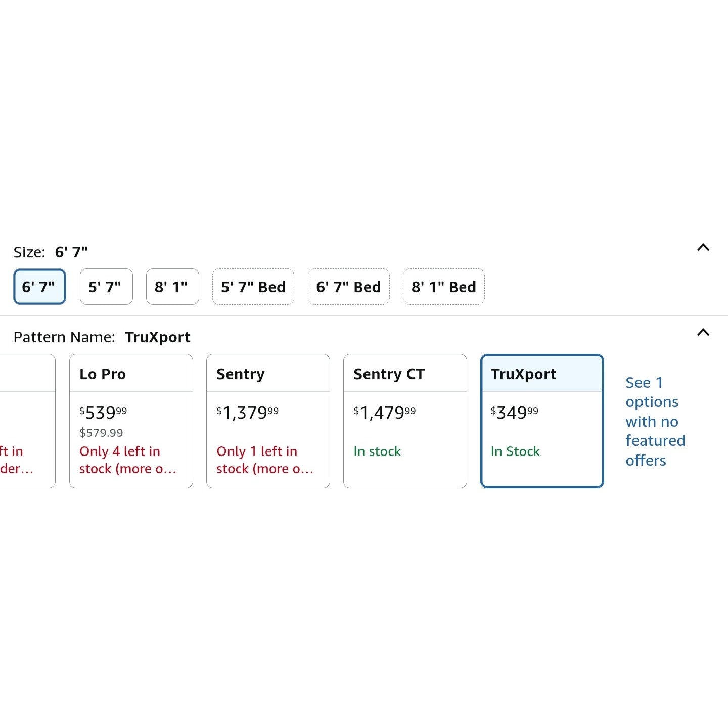This screenshot has width=728, height=728.
Task: Select the 6' 7" size option
Action: 39,287
